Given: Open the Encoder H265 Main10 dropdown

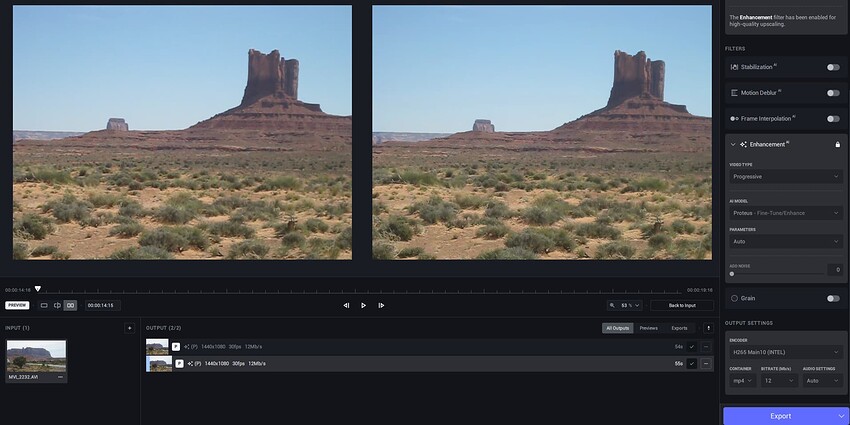Looking at the screenshot, I should [786, 352].
